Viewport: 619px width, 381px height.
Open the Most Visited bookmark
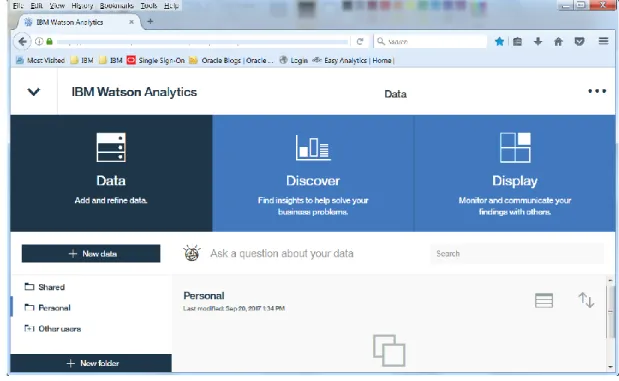coord(40,60)
